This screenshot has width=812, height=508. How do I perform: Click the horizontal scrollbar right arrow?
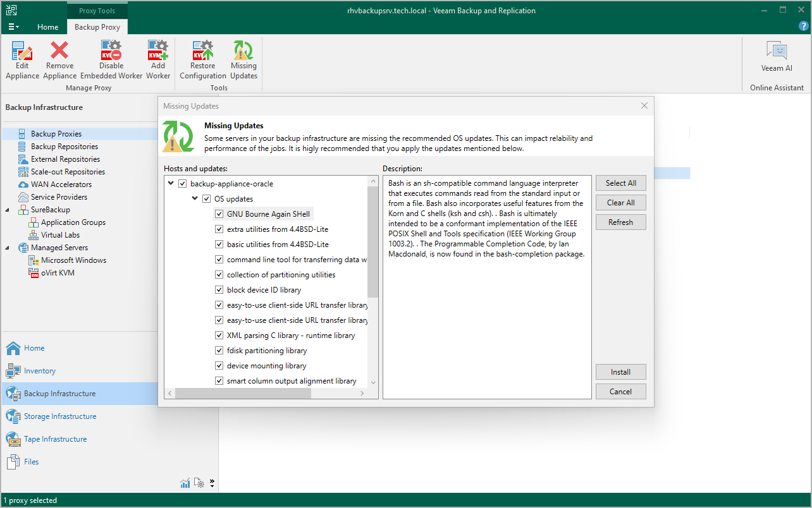tap(362, 393)
